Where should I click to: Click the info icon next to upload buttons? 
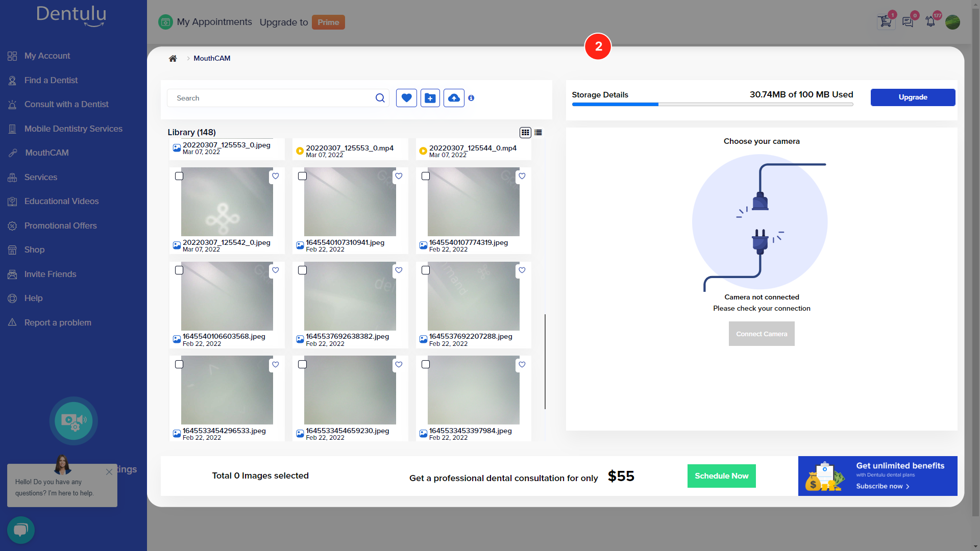471,97
